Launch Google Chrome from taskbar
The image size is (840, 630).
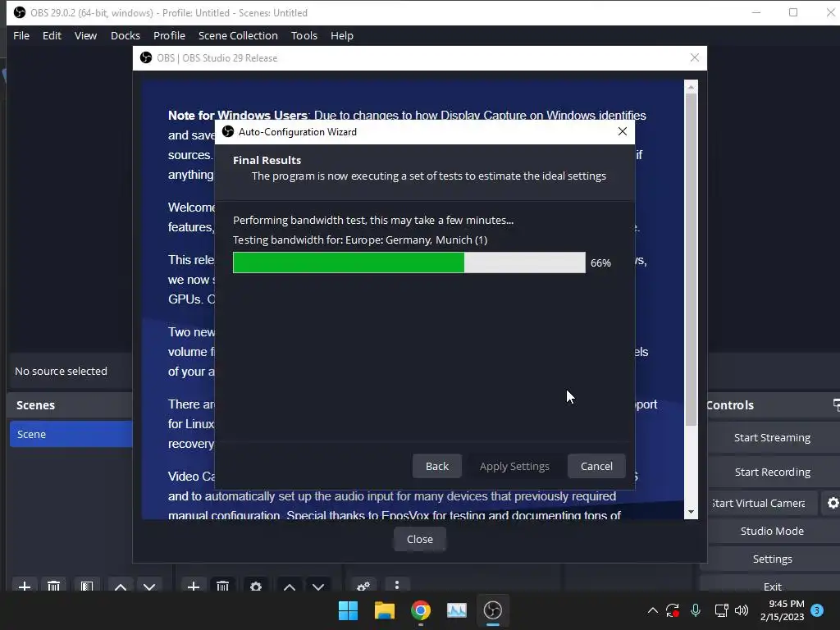421,610
